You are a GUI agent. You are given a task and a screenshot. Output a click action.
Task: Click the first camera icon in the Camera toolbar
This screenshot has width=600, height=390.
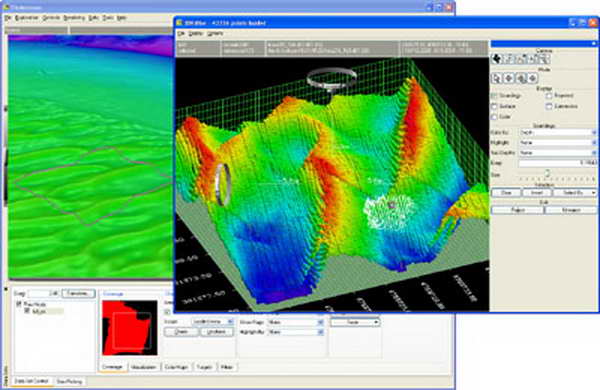coord(497,59)
